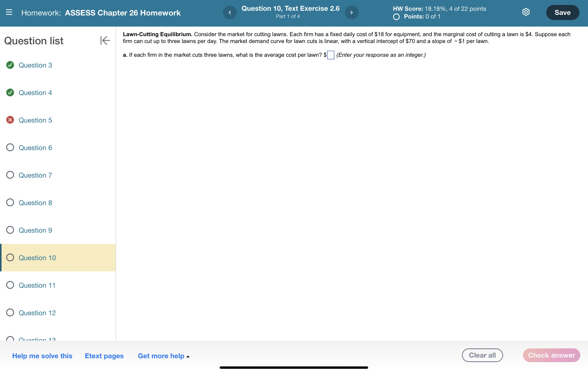Viewport: 588px width, 372px height.
Task: Open the Etext pages link
Action: pyautogui.click(x=104, y=356)
